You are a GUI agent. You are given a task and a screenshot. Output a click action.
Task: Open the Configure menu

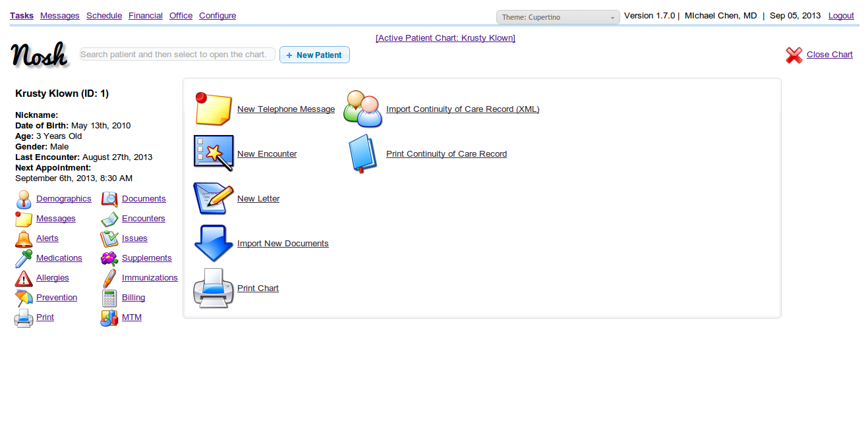[217, 16]
